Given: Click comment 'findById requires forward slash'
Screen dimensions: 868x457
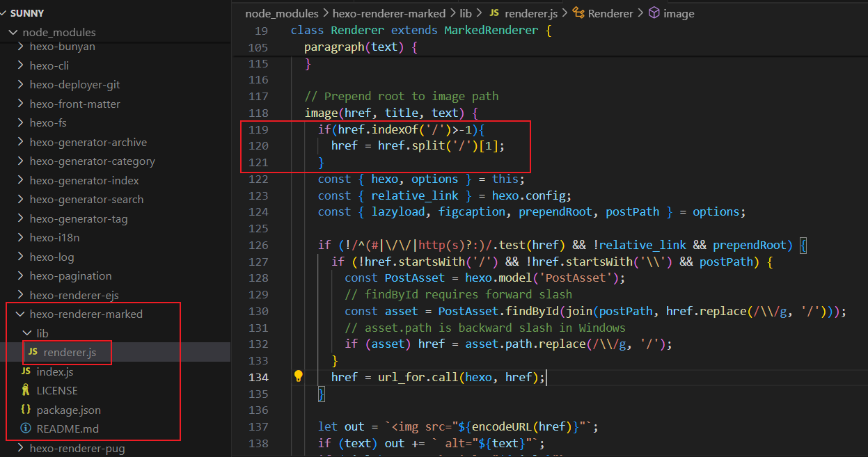Looking at the screenshot, I should tap(459, 294).
